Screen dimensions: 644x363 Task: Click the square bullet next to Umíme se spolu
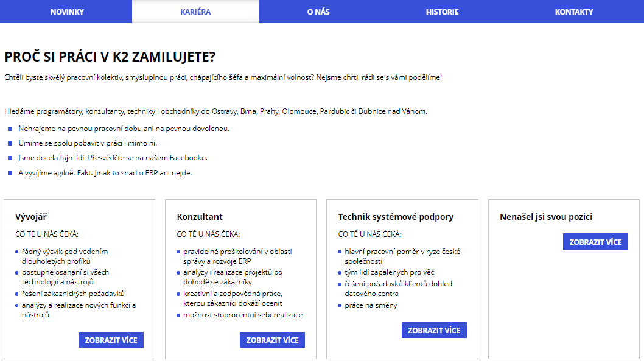coord(10,143)
